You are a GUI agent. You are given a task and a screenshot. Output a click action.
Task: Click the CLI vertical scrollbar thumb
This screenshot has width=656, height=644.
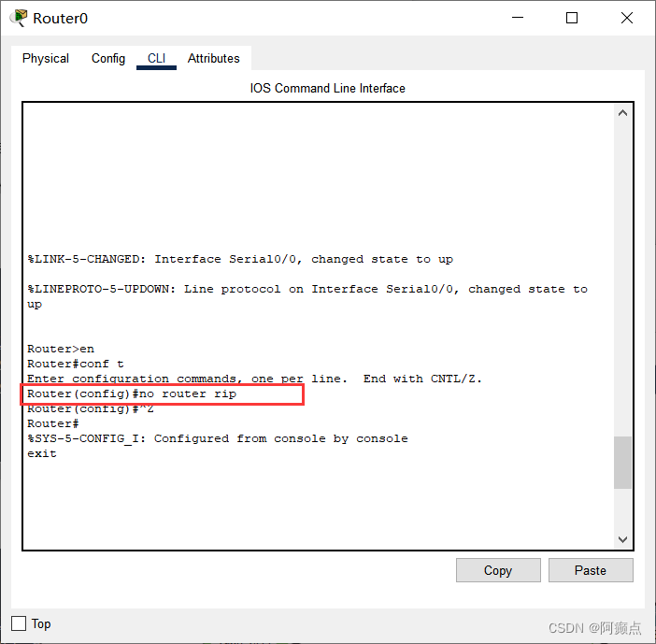point(622,463)
